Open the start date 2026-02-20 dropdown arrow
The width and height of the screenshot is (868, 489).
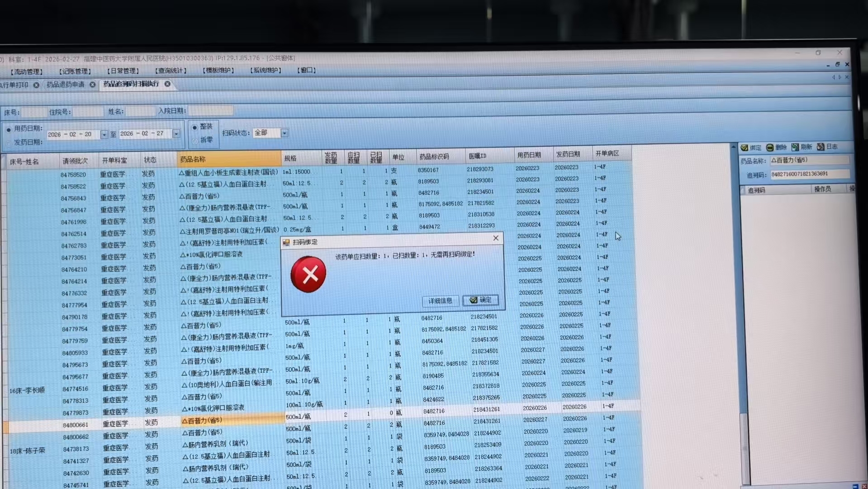coord(104,134)
